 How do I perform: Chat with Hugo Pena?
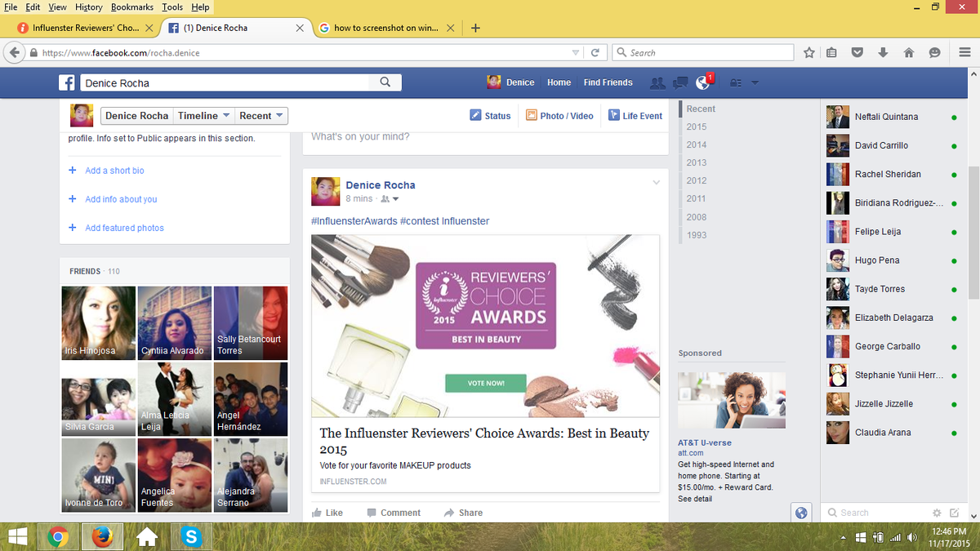(x=893, y=260)
